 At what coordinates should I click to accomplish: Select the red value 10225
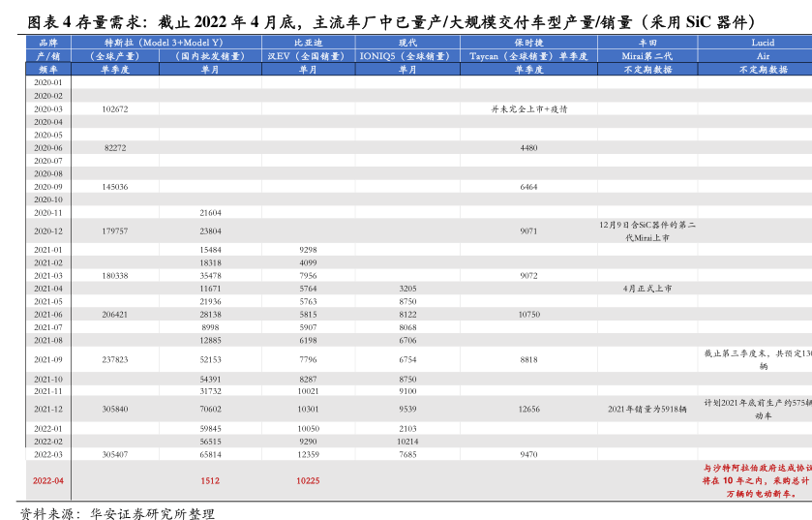308,480
